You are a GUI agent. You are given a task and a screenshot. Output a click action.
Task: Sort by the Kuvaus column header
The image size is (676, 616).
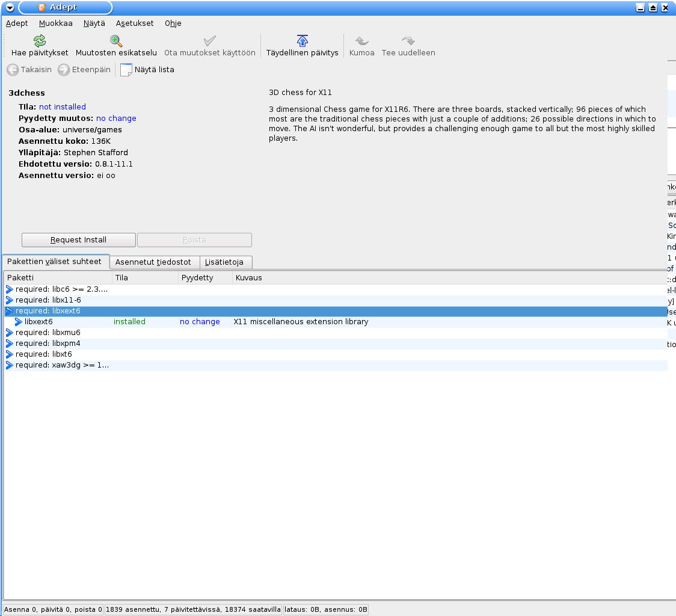click(249, 278)
